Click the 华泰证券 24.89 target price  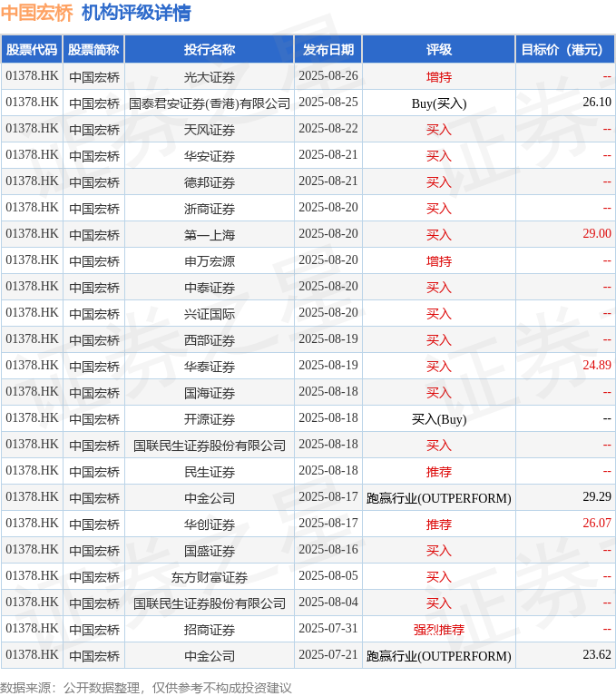[x=597, y=365]
